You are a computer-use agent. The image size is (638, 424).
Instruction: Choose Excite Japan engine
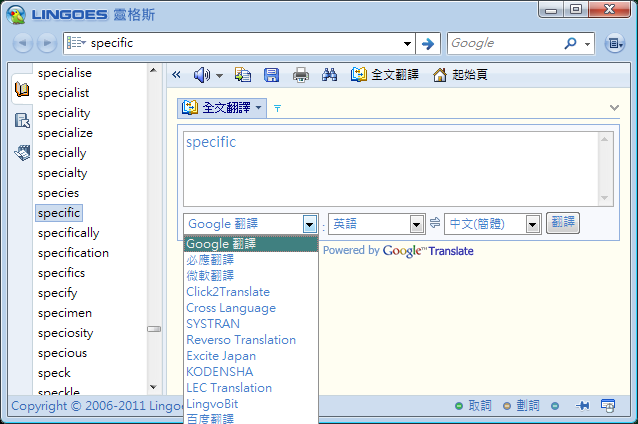pos(251,356)
